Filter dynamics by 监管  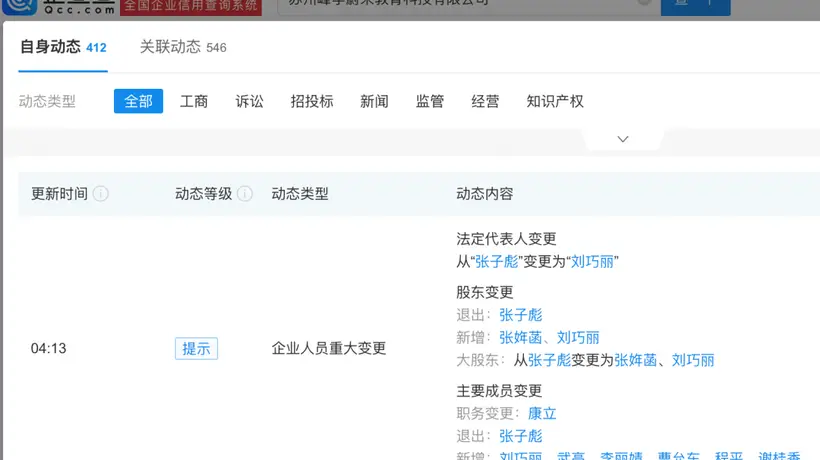430,101
